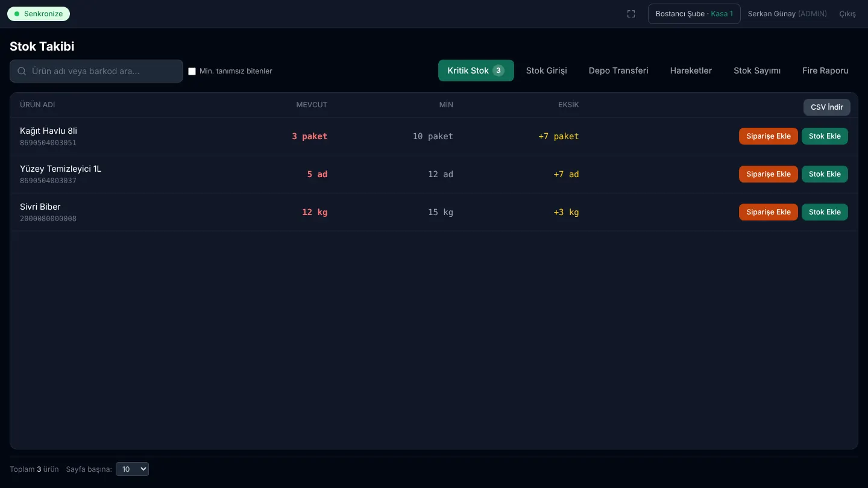Click the +7 paket shortage value
Screen dimensions: 868x488
pos(559,136)
